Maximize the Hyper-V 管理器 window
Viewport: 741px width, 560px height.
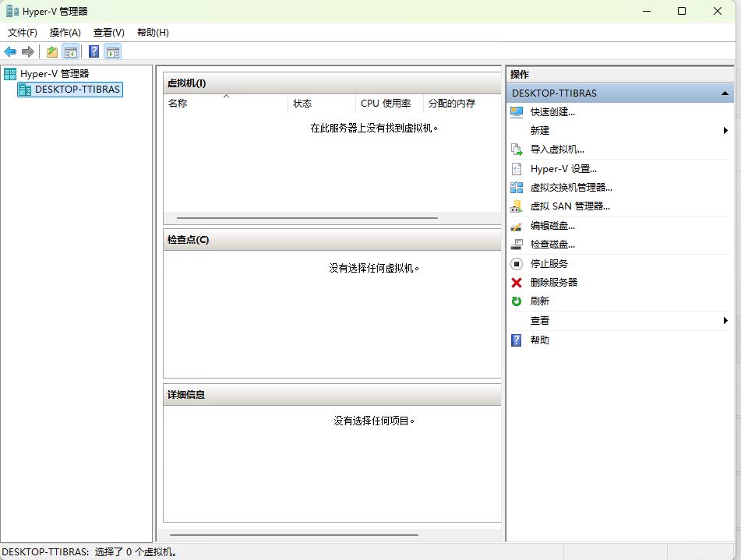[x=682, y=11]
